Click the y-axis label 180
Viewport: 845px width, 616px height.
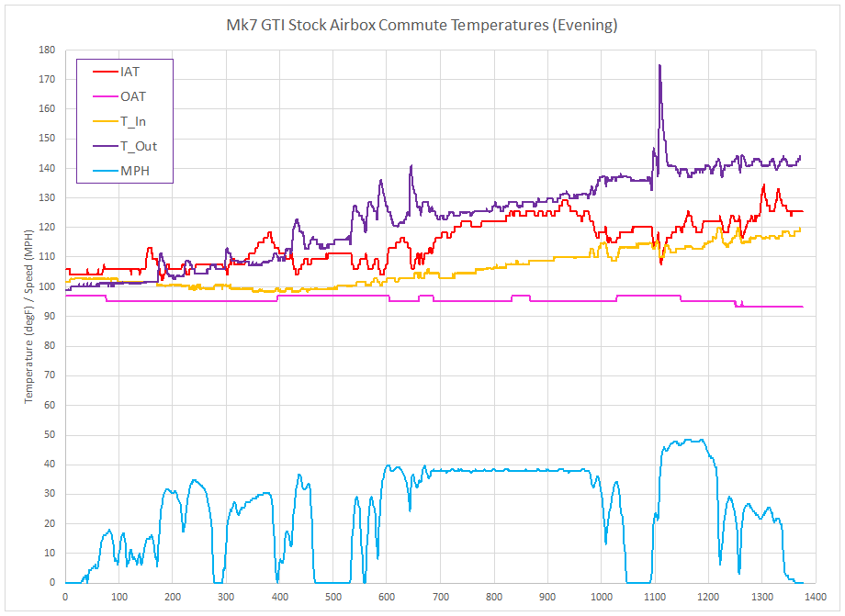tap(47, 50)
